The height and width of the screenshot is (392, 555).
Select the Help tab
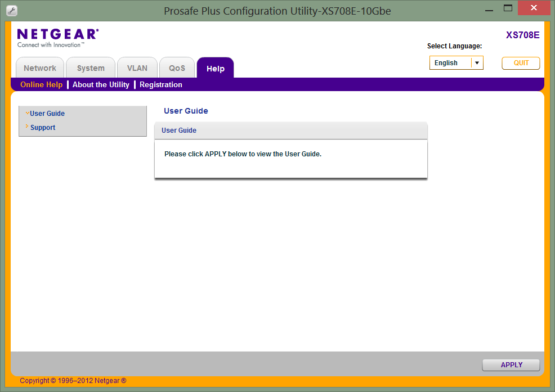[x=215, y=68]
